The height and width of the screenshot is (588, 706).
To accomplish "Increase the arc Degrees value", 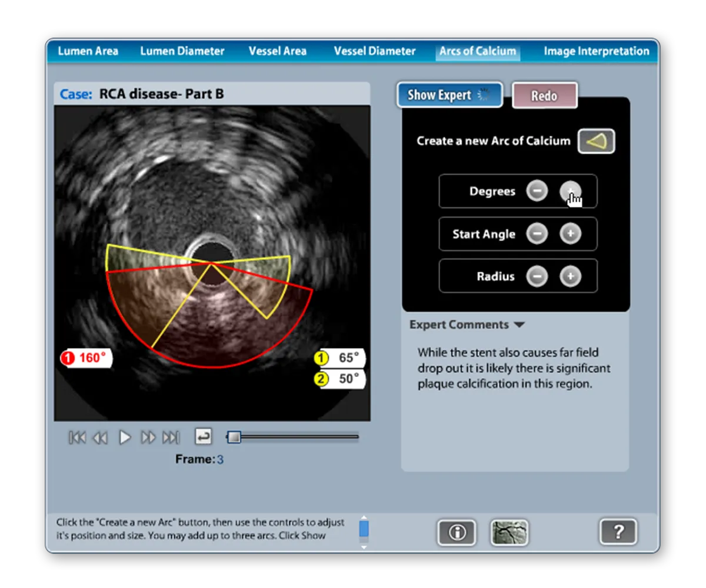I will click(570, 191).
